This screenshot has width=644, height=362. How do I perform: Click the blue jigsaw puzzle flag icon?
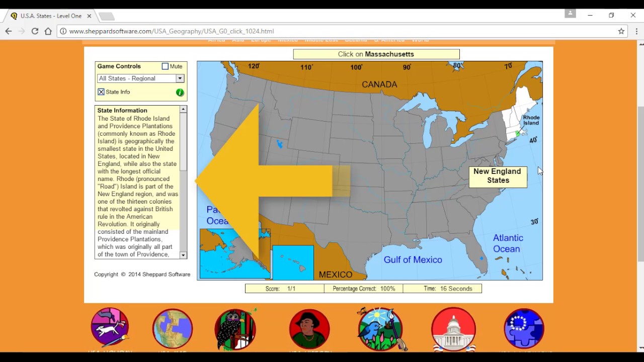click(x=524, y=329)
